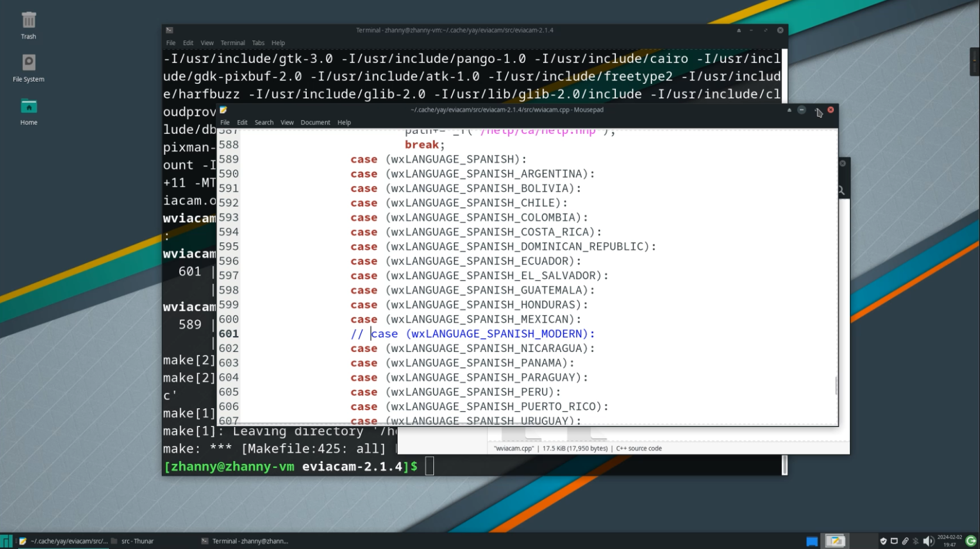Click the Thunar search magnifier icon
Screen dimensions: 980x549
coord(841,190)
